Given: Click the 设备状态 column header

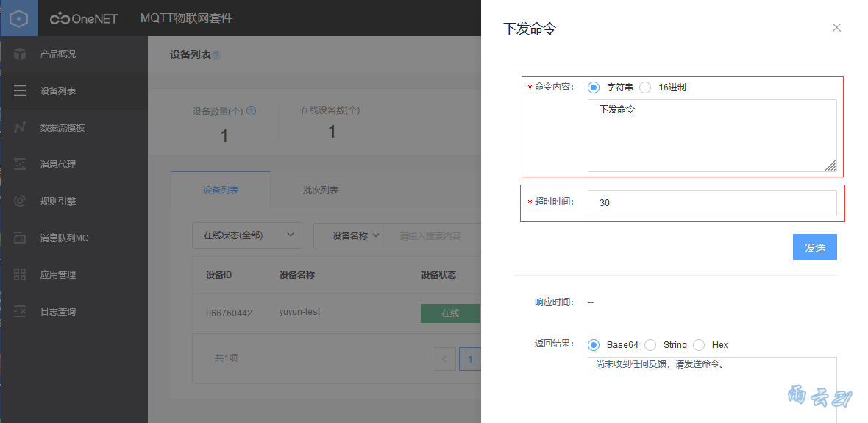Looking at the screenshot, I should tap(438, 275).
